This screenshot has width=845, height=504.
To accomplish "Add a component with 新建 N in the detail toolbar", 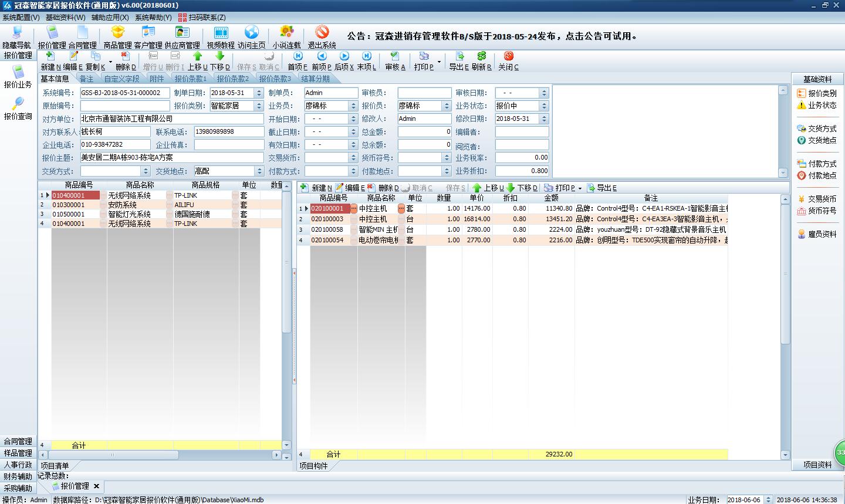I will tap(316, 188).
